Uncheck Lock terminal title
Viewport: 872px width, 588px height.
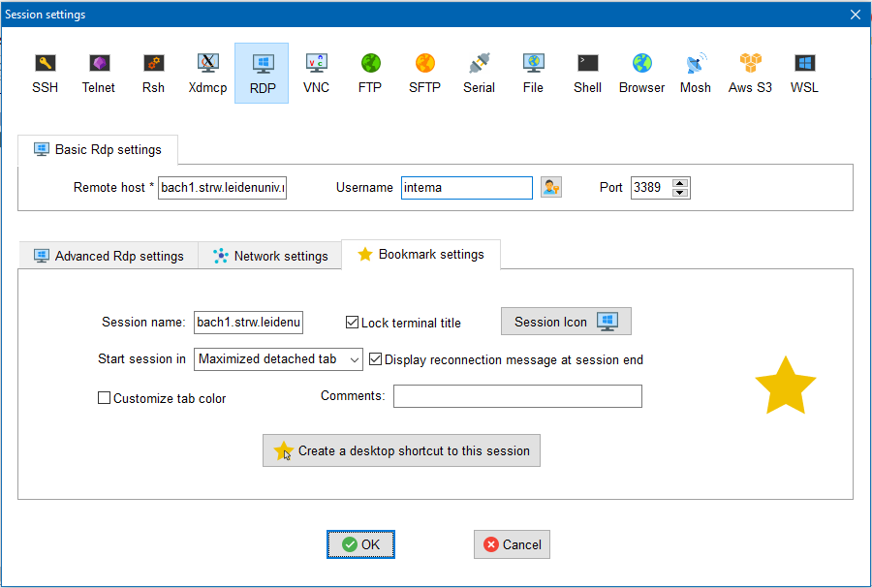pyautogui.click(x=353, y=323)
